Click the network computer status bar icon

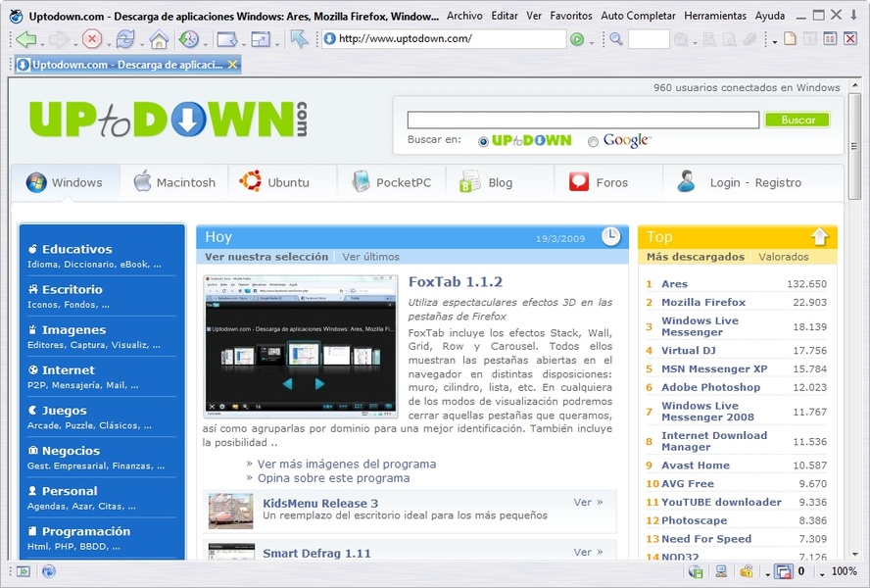721,571
